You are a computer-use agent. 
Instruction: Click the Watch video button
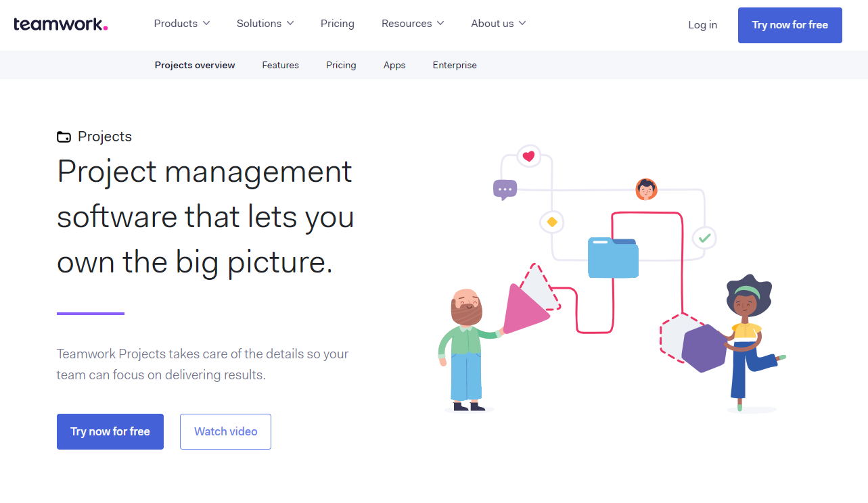[x=225, y=431]
